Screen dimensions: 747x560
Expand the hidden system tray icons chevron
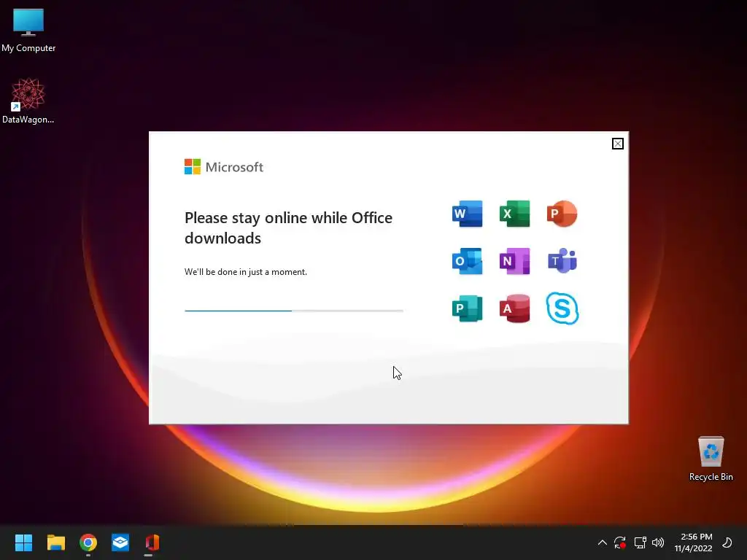click(x=602, y=542)
